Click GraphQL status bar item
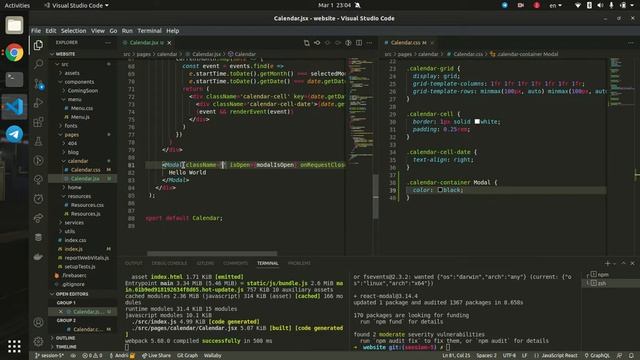The width and height of the screenshot is (640, 360). (597, 356)
